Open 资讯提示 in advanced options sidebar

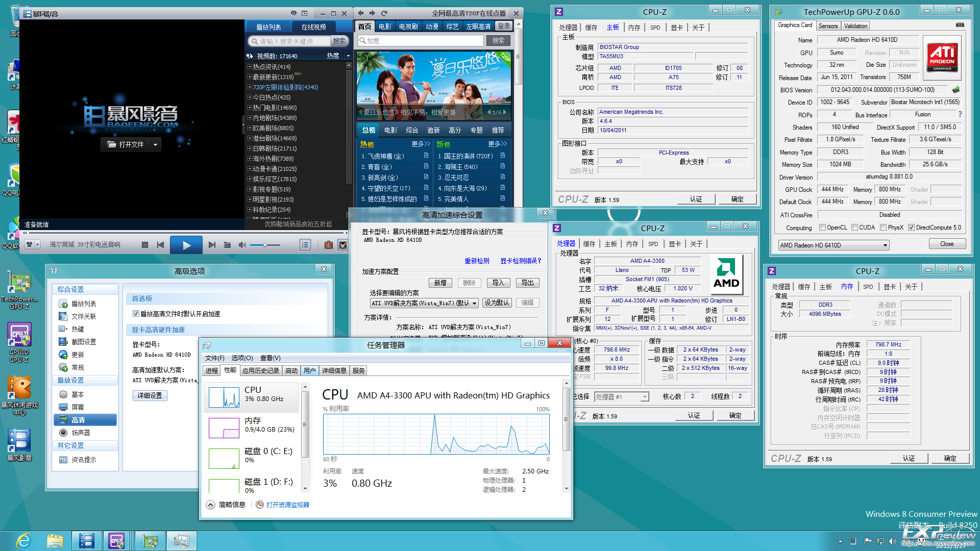pos(84,460)
